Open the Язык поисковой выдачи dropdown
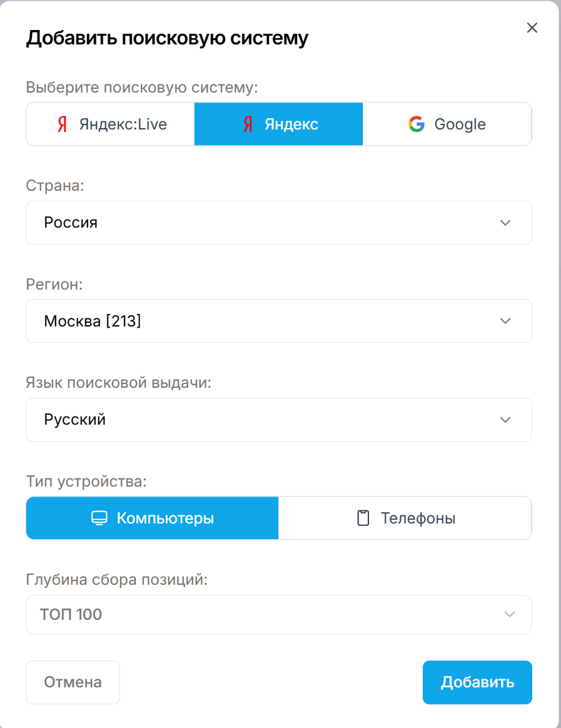Screen dimensions: 561x728 [x=278, y=420]
